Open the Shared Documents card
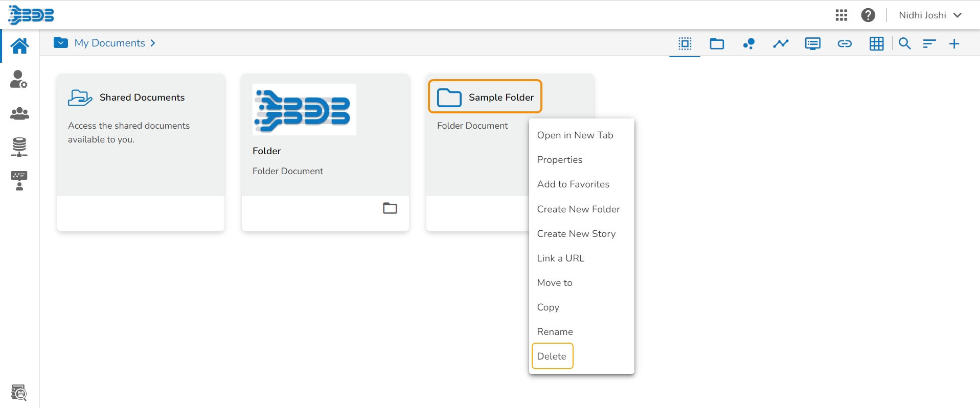The width and height of the screenshot is (980, 408). 142,98
